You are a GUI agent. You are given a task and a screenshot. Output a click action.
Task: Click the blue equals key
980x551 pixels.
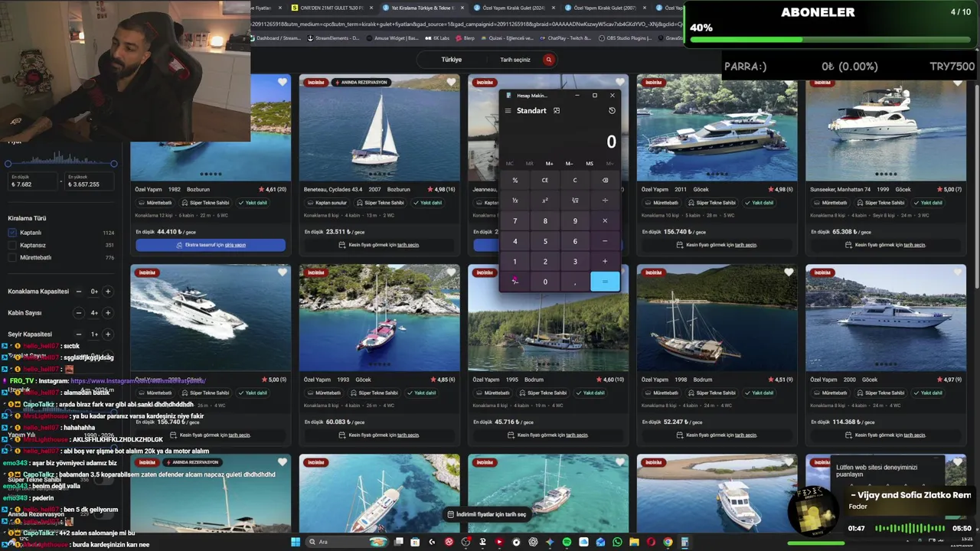[x=605, y=282]
